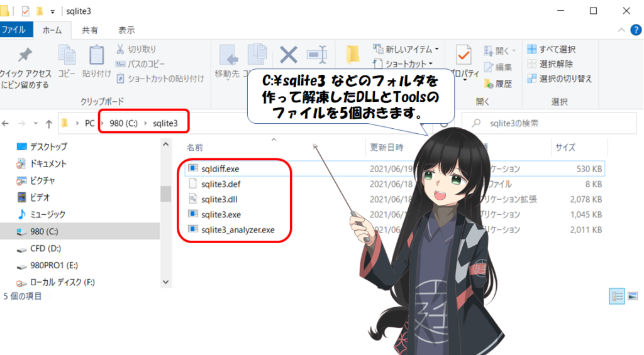Switch to Details view icon in status bar
The width and height of the screenshot is (644, 355).
(x=617, y=297)
